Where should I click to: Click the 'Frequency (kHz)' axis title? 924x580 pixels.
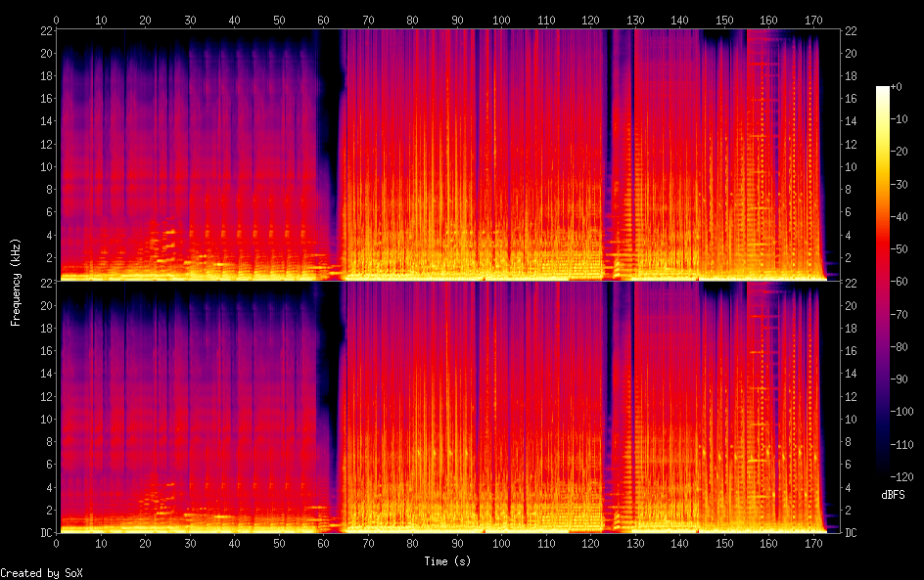[x=16, y=282]
